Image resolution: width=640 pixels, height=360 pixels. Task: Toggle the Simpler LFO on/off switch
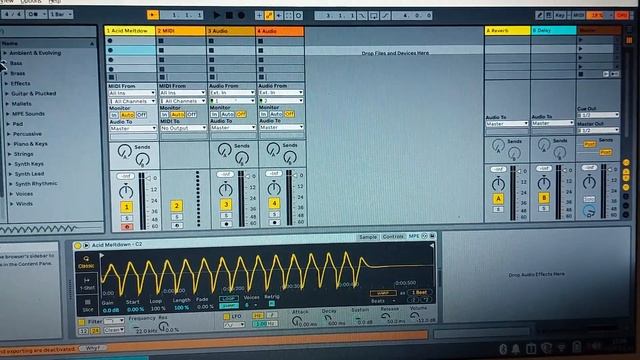coord(227,316)
